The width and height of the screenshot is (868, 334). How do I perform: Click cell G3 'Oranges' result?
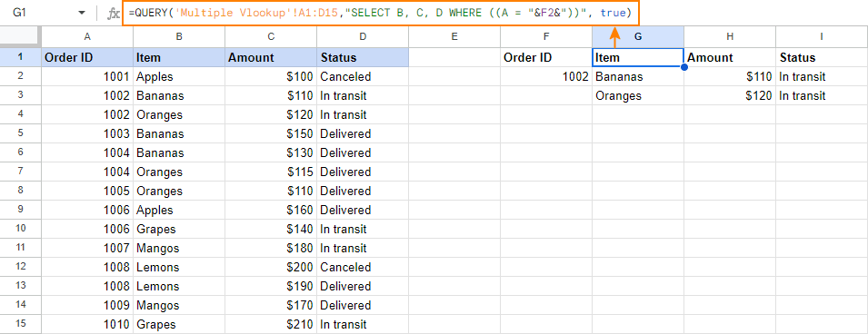(x=638, y=95)
